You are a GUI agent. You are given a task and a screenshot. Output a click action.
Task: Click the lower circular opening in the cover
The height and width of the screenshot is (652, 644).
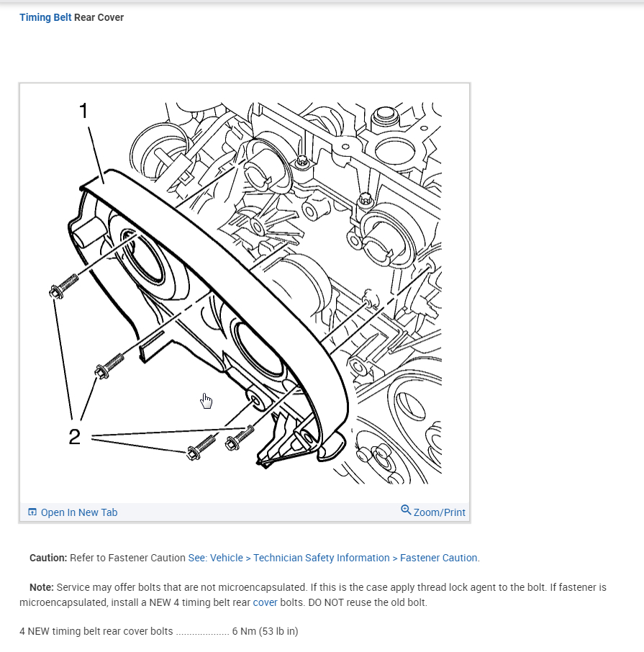click(x=258, y=347)
